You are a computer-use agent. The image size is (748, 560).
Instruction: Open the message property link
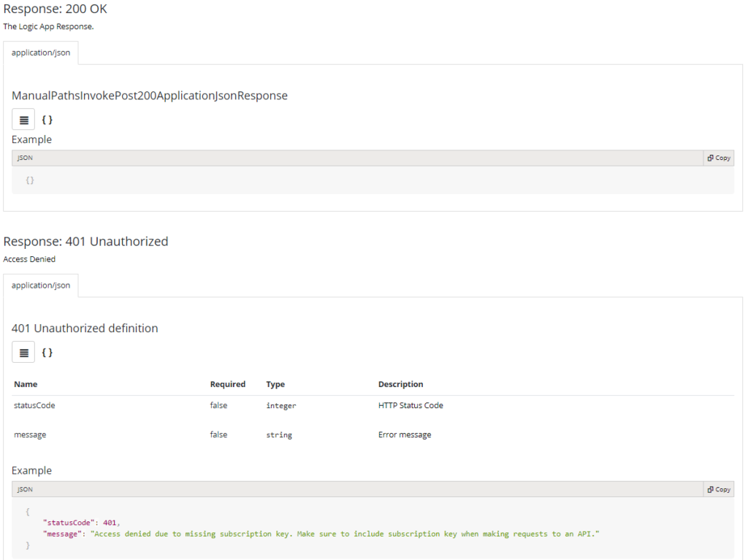point(29,434)
